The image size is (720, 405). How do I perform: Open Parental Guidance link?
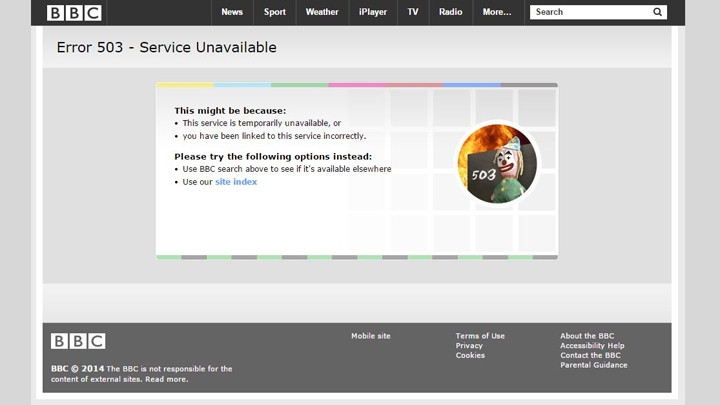point(593,365)
